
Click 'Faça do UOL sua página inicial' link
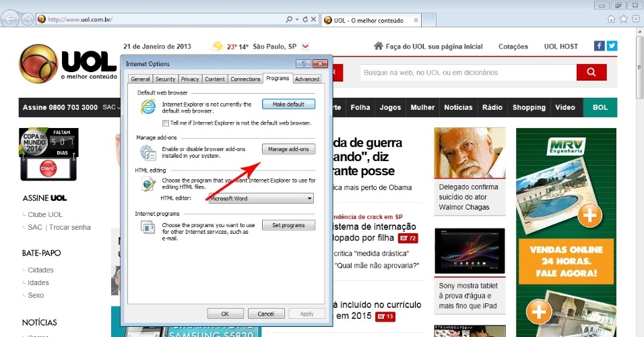434,47
